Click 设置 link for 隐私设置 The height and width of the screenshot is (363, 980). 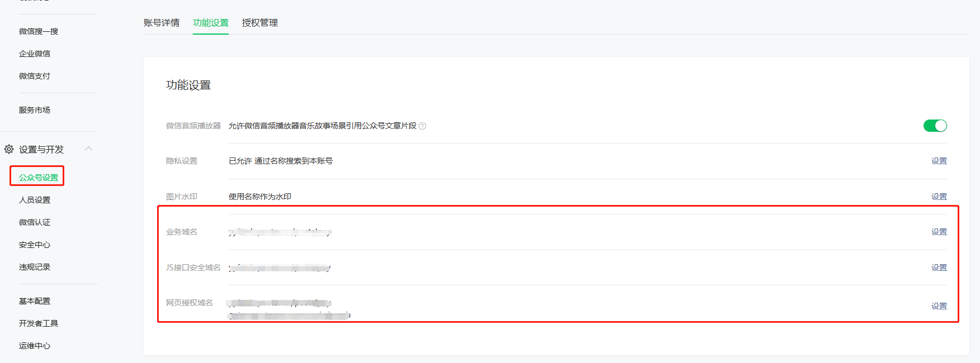pyautogui.click(x=939, y=161)
